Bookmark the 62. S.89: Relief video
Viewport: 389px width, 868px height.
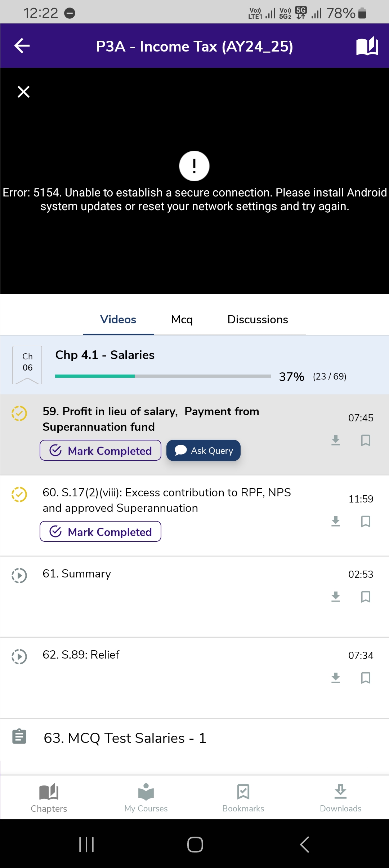click(x=366, y=678)
